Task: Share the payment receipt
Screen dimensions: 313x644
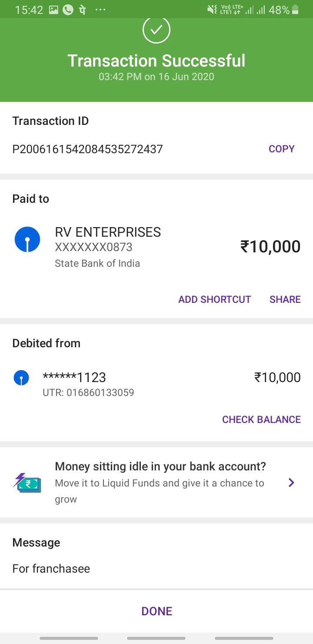Action: 285,299
